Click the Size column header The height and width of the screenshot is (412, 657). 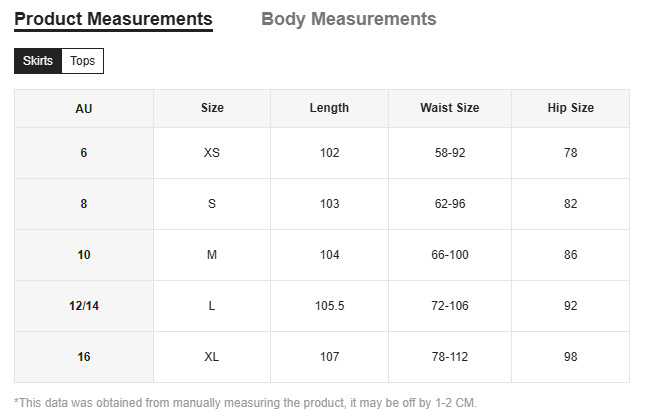coord(212,108)
